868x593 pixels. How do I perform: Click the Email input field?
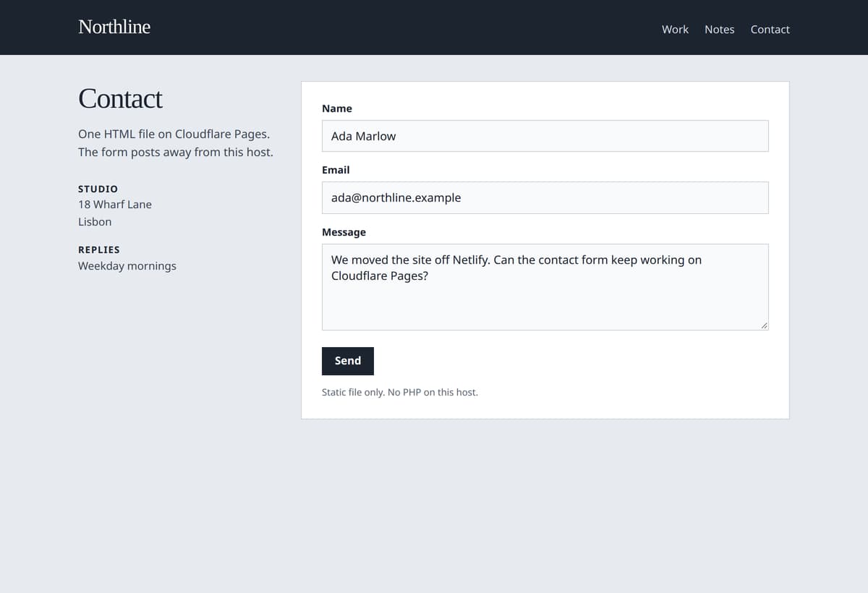coord(545,197)
